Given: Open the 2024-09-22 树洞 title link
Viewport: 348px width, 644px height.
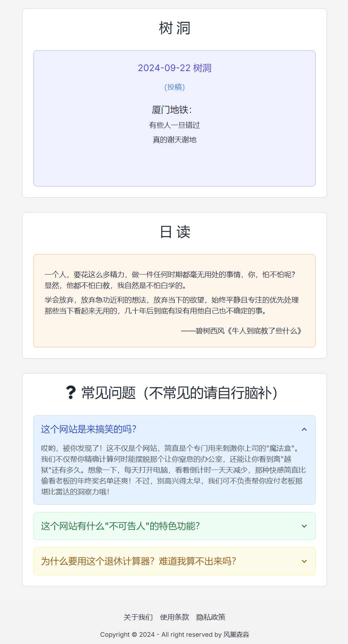Looking at the screenshot, I should [175, 68].
